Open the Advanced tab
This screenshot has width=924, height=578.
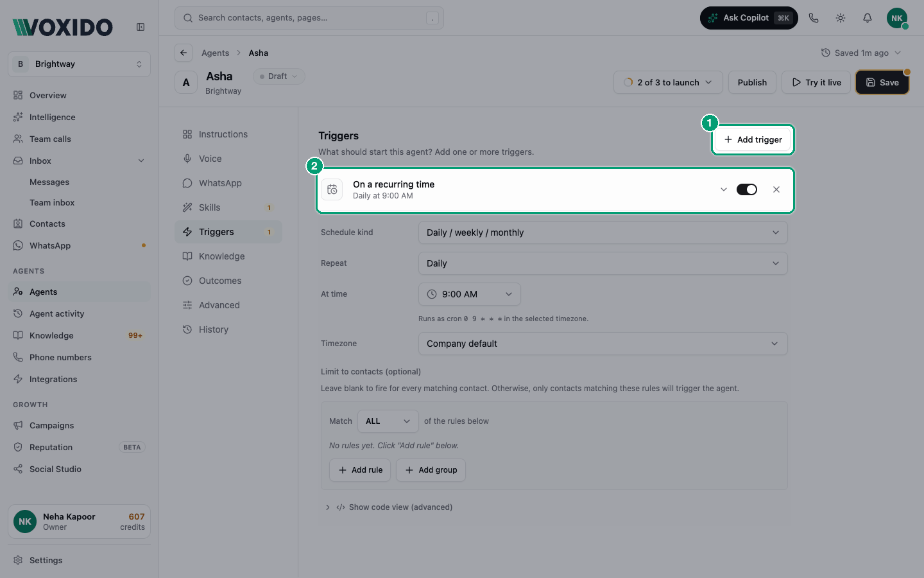coord(228,305)
